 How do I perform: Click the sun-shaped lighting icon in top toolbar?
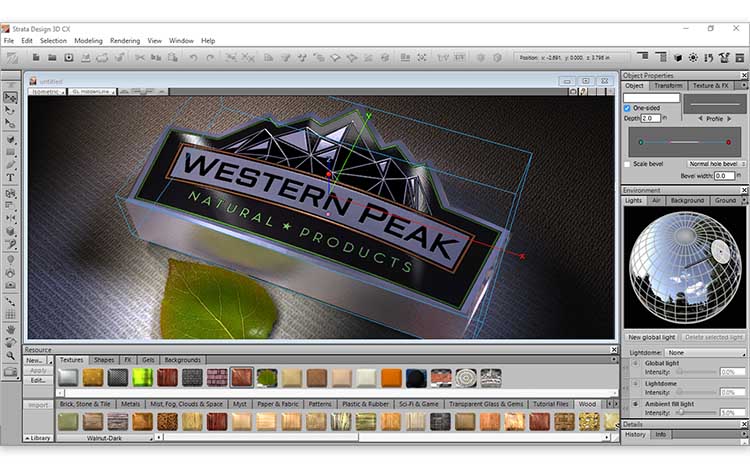pyautogui.click(x=693, y=57)
